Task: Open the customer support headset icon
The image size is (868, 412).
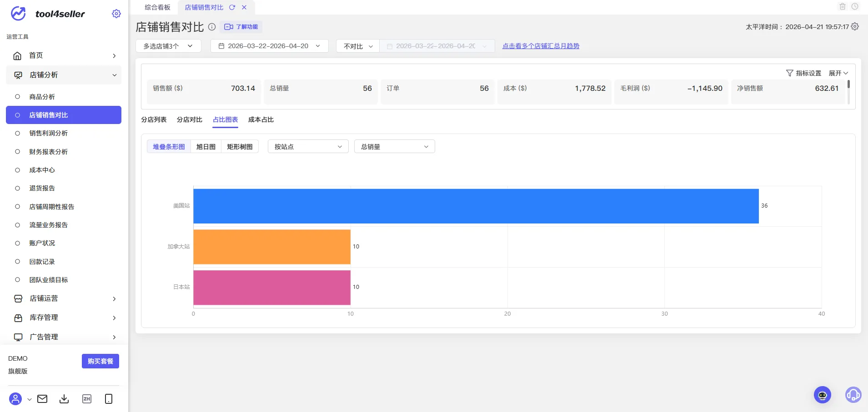Action: point(853,395)
